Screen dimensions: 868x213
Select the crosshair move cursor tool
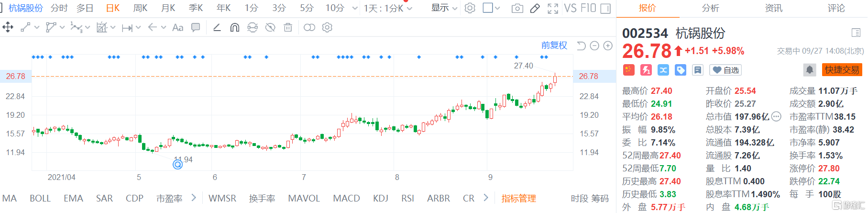[x=8, y=27]
